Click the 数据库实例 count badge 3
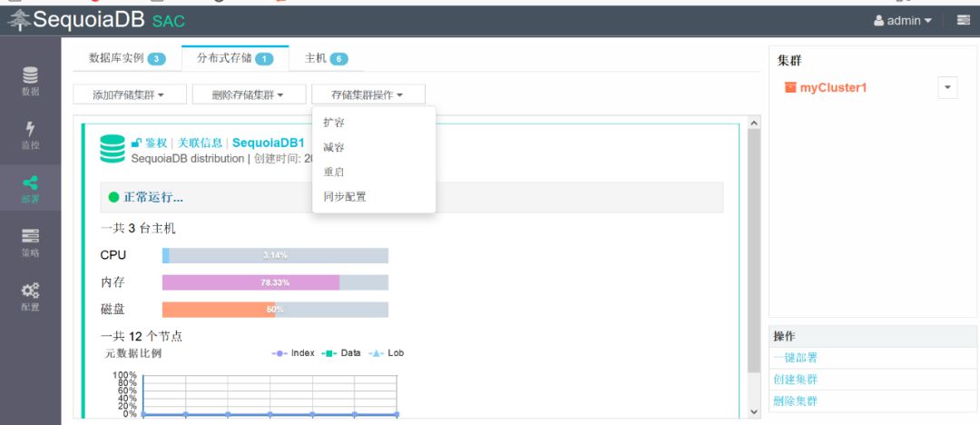The image size is (980, 425). point(156,59)
